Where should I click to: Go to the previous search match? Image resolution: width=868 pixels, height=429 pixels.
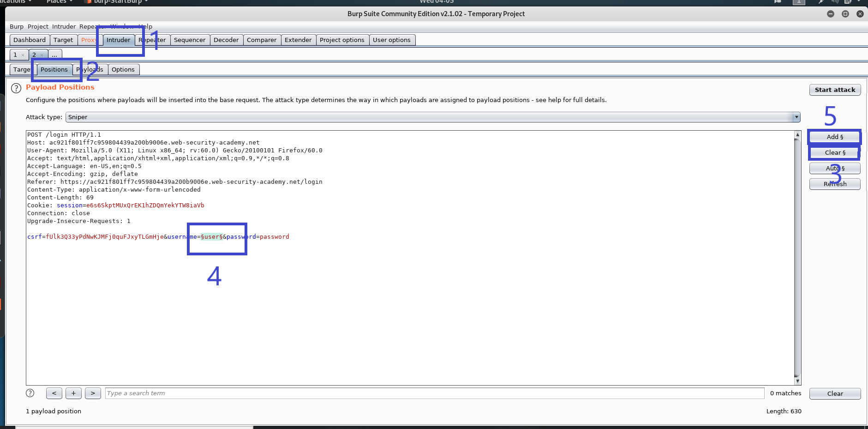coord(54,393)
